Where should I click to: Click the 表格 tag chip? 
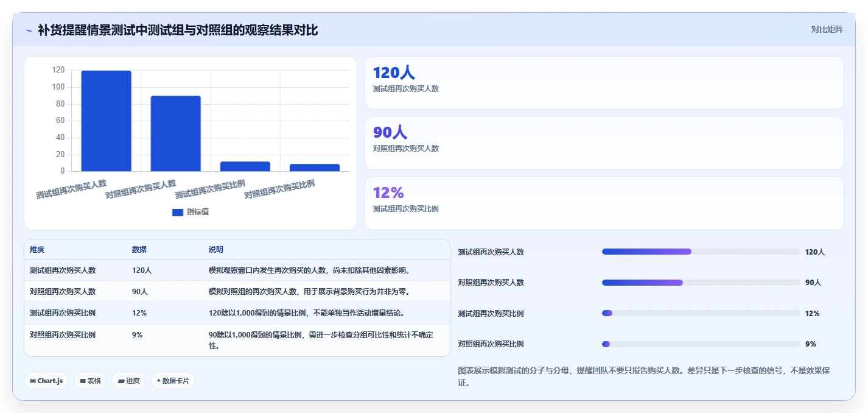(x=90, y=381)
